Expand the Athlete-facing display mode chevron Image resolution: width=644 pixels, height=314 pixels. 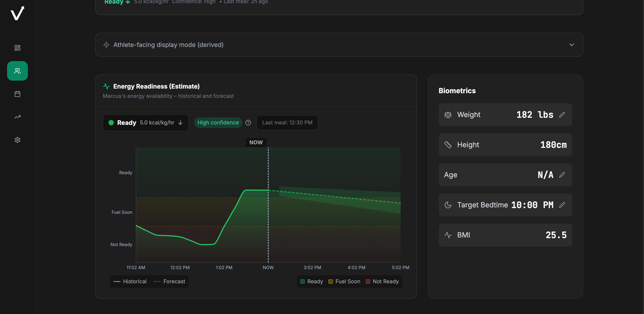coord(572,45)
